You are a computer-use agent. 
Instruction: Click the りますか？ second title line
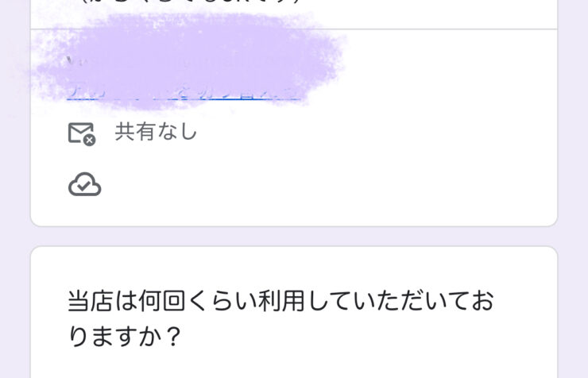[126, 336]
